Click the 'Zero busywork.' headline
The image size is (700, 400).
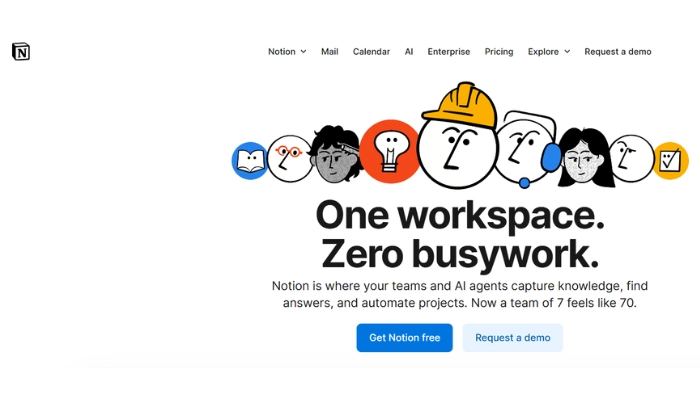(460, 254)
